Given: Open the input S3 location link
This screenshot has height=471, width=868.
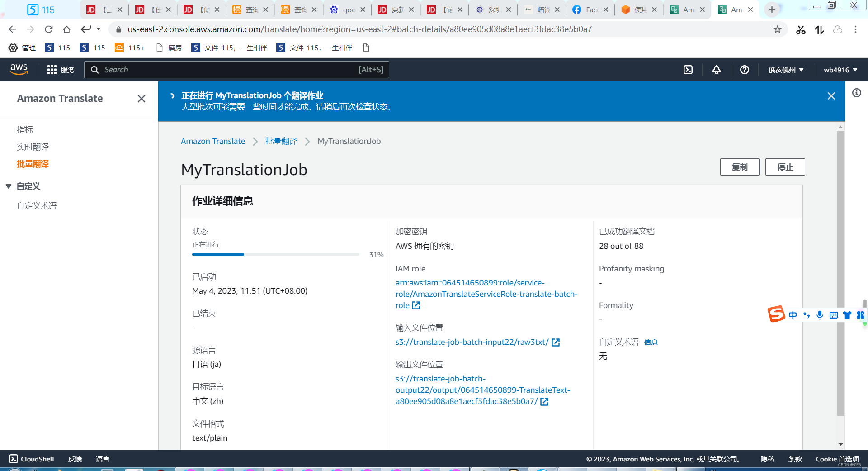Looking at the screenshot, I should click(477, 342).
